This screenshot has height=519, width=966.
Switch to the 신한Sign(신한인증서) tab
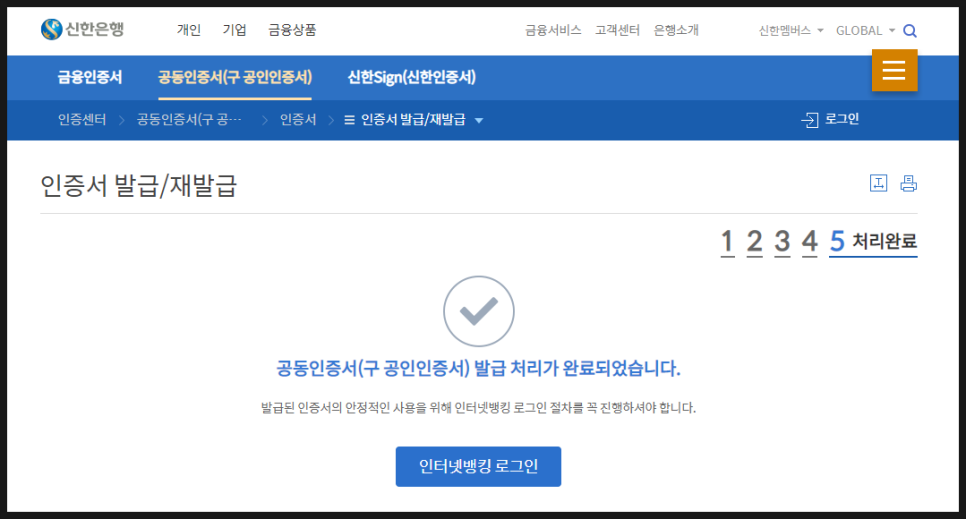pos(412,77)
